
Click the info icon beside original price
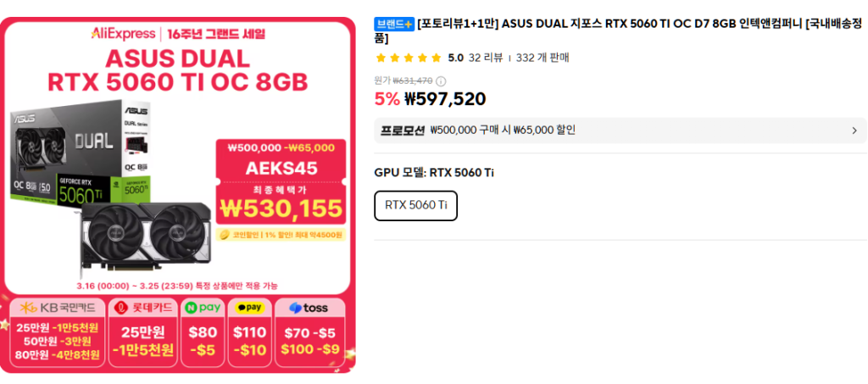coord(441,81)
